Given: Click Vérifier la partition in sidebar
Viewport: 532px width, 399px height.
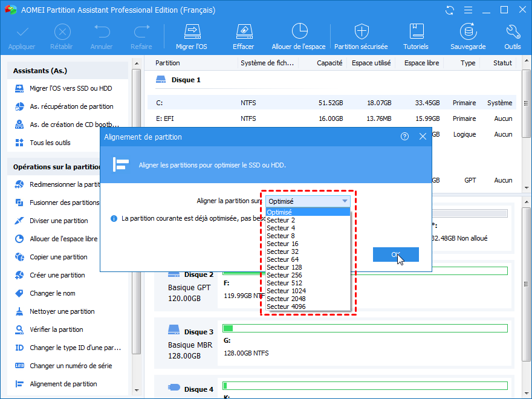Looking at the screenshot, I should [x=56, y=329].
